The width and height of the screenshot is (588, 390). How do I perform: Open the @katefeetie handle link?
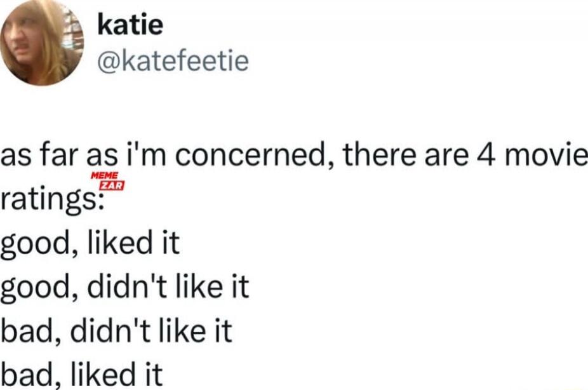(173, 61)
